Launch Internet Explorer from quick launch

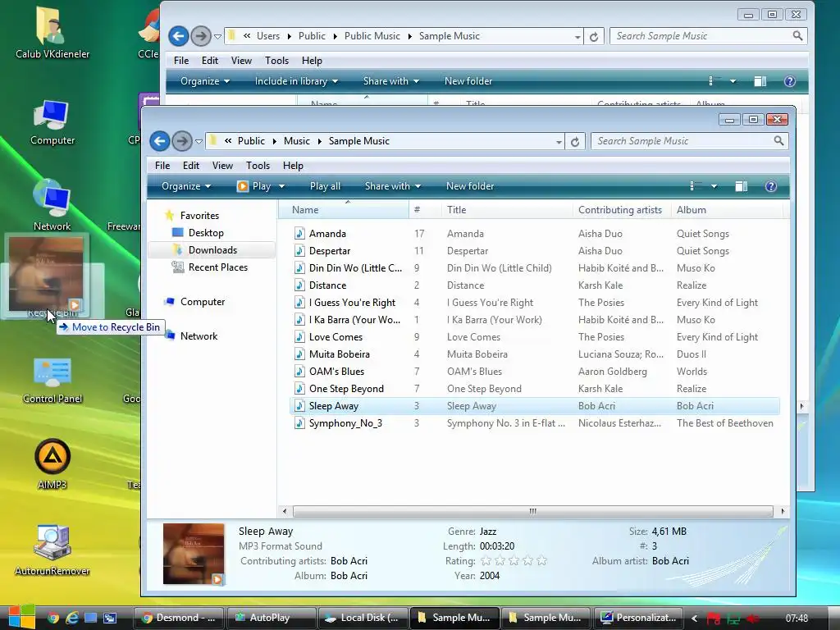pos(72,618)
